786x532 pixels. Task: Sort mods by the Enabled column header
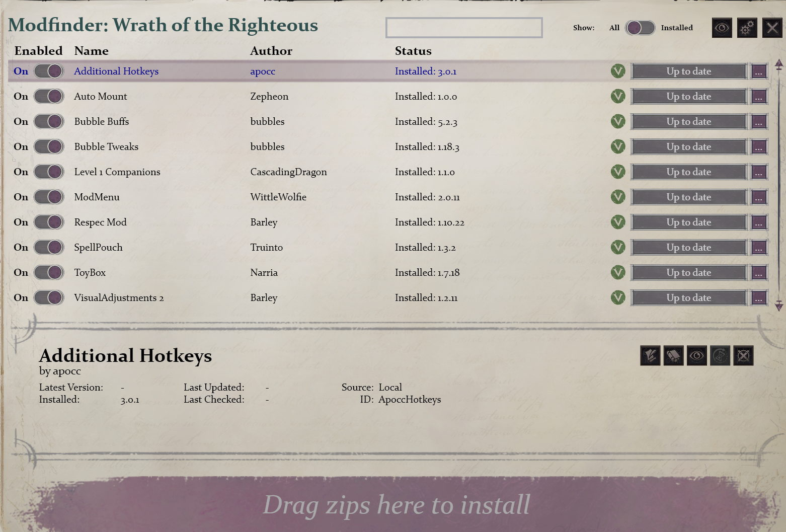tap(39, 51)
